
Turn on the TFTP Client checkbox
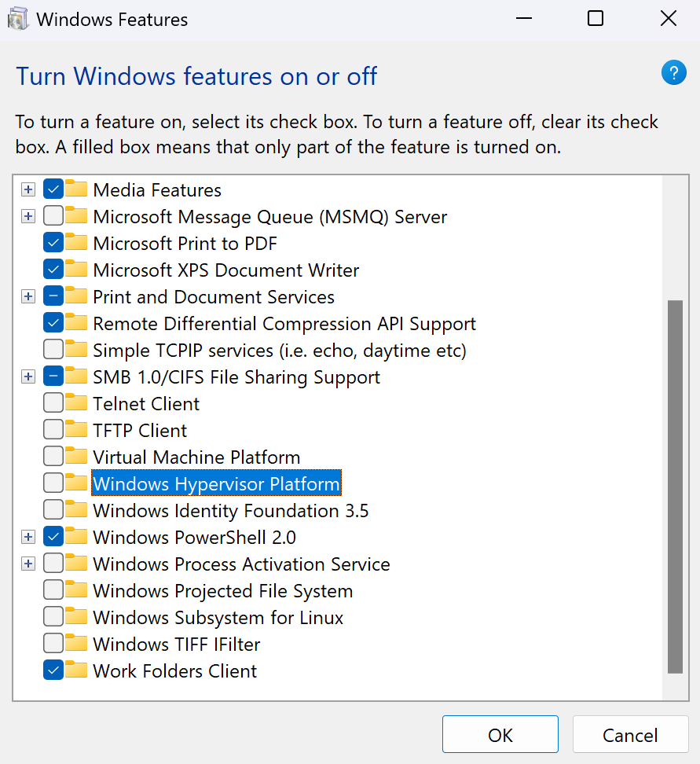point(53,430)
